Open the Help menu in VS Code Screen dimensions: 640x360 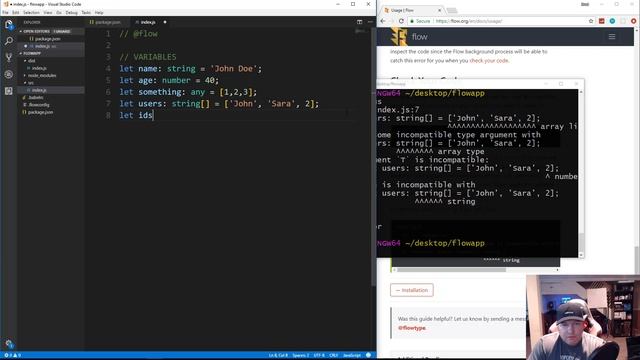point(99,13)
